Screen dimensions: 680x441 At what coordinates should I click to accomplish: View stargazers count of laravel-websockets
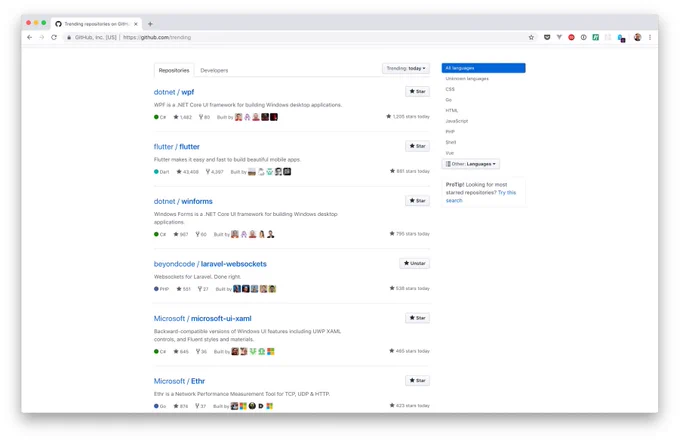pos(183,289)
